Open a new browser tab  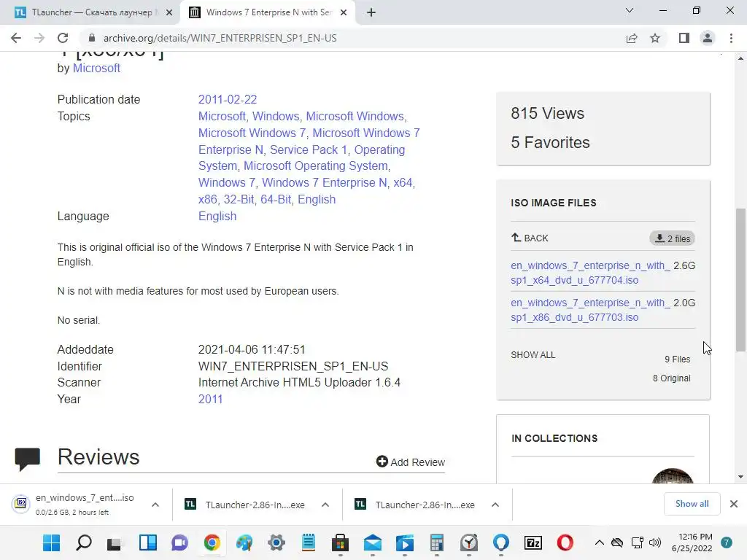(371, 12)
